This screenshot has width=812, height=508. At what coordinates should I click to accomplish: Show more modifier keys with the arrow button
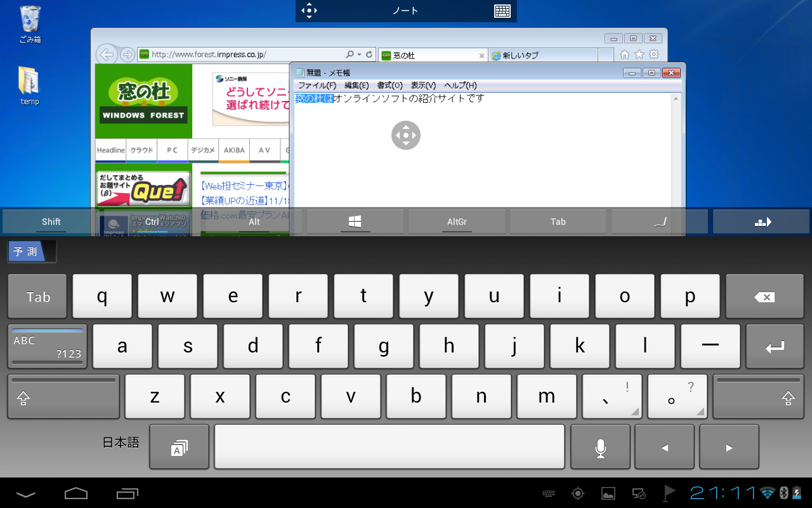pyautogui.click(x=761, y=222)
